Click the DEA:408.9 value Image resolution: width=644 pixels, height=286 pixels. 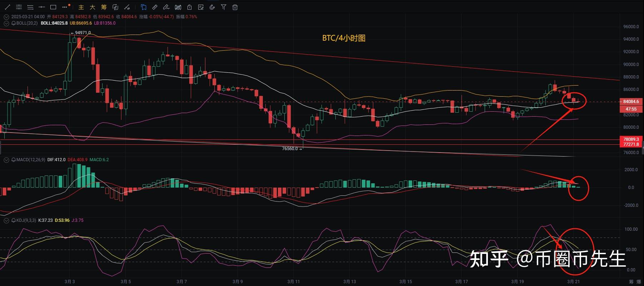[x=78, y=160]
